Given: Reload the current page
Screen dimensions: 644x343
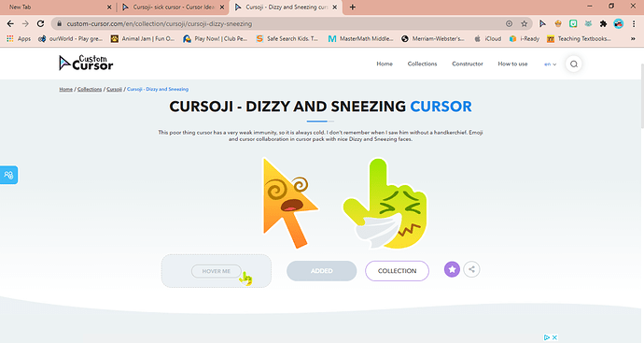Looking at the screenshot, I should 40,24.
